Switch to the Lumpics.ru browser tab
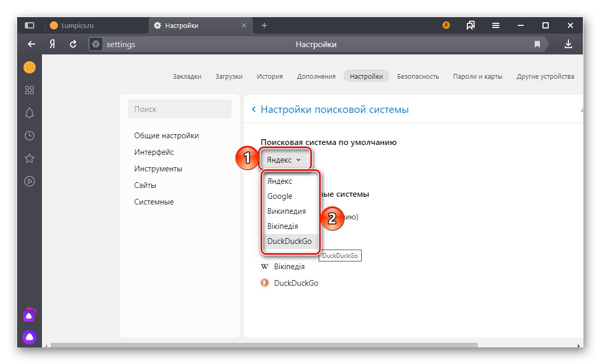The width and height of the screenshot is (600, 364). point(78,25)
